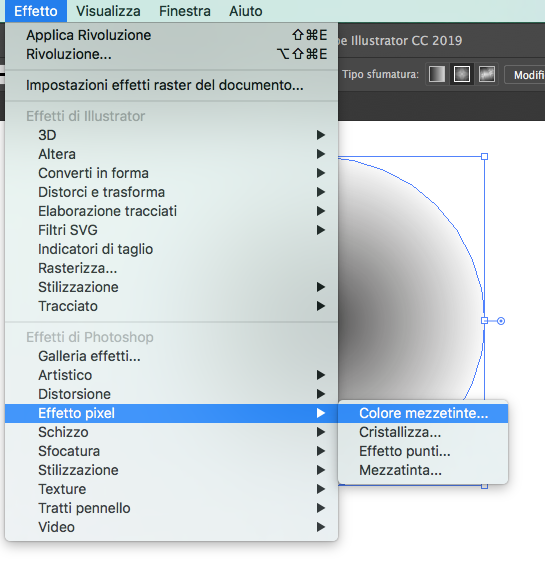
Task: Click the bottom-right bounding box handle
Action: 485,486
